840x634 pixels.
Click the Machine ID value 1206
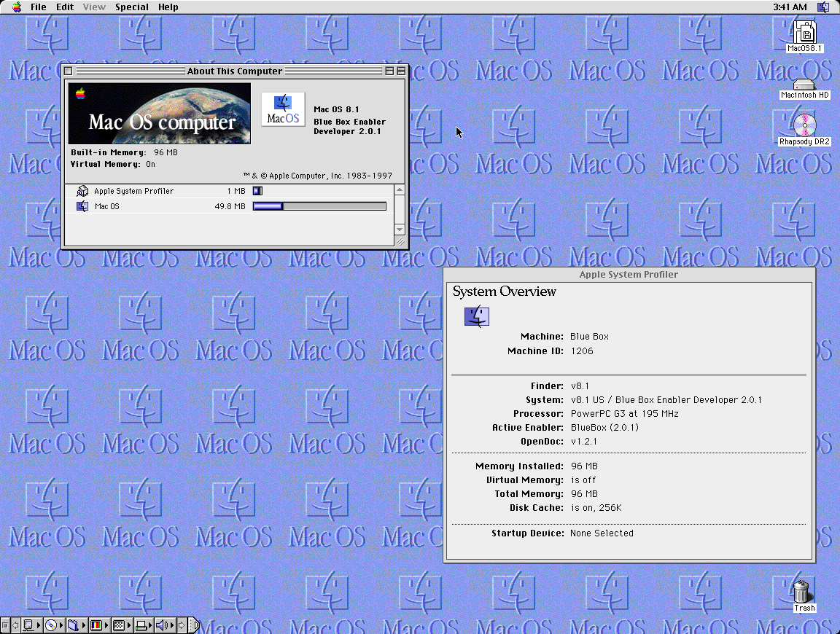582,351
